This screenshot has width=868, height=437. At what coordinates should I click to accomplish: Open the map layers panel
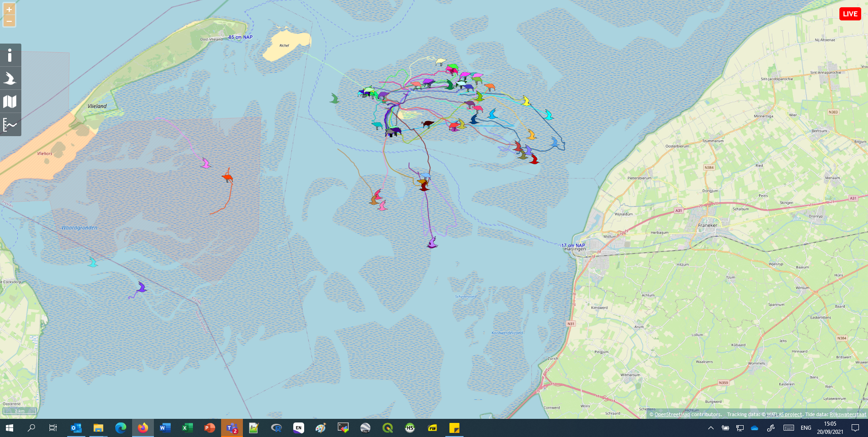(10, 102)
